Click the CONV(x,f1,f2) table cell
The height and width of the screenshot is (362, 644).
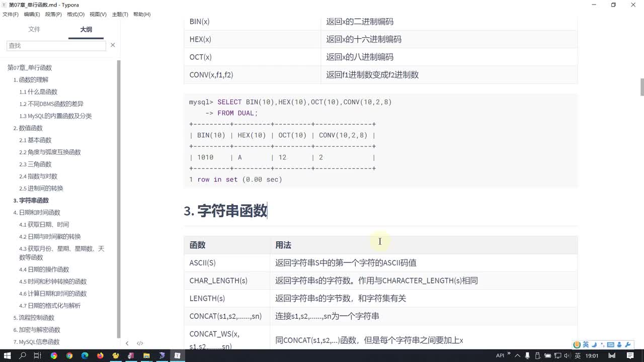pos(253,75)
